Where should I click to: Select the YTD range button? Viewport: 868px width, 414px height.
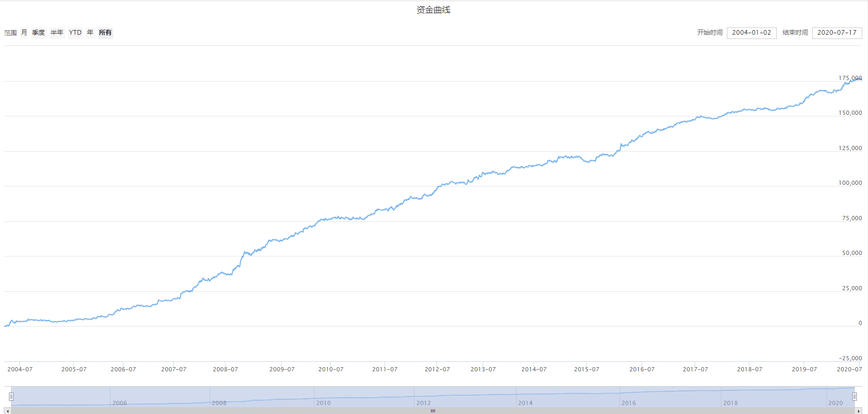(75, 33)
